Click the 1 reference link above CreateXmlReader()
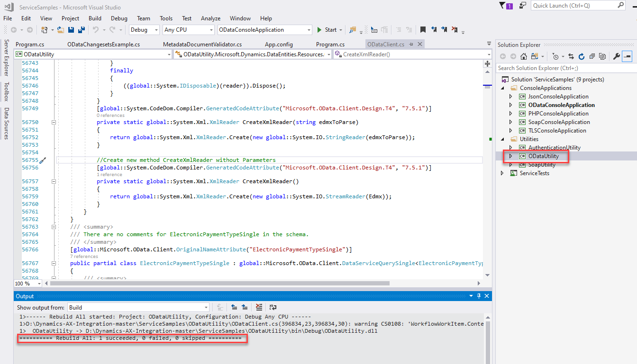637x364 pixels. (x=109, y=175)
